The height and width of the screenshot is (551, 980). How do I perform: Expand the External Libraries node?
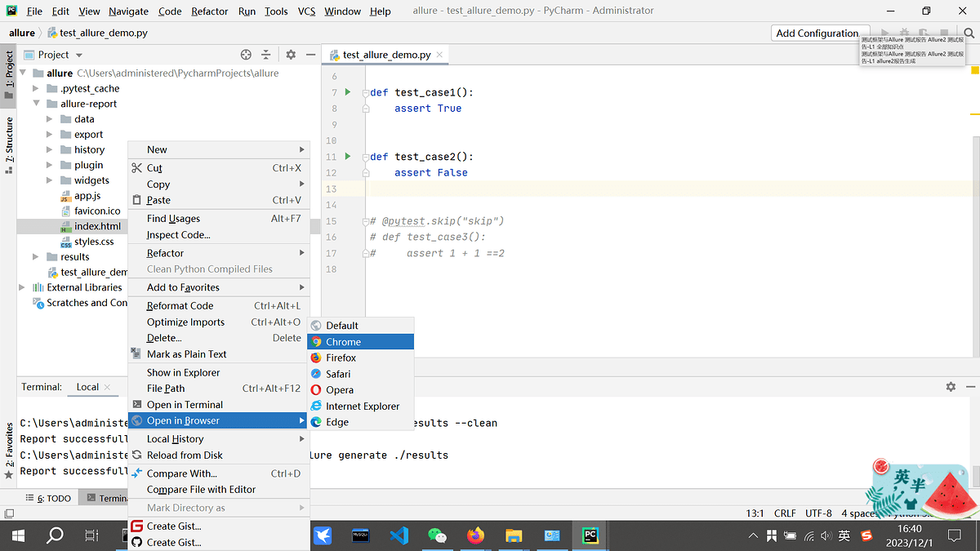(23, 287)
